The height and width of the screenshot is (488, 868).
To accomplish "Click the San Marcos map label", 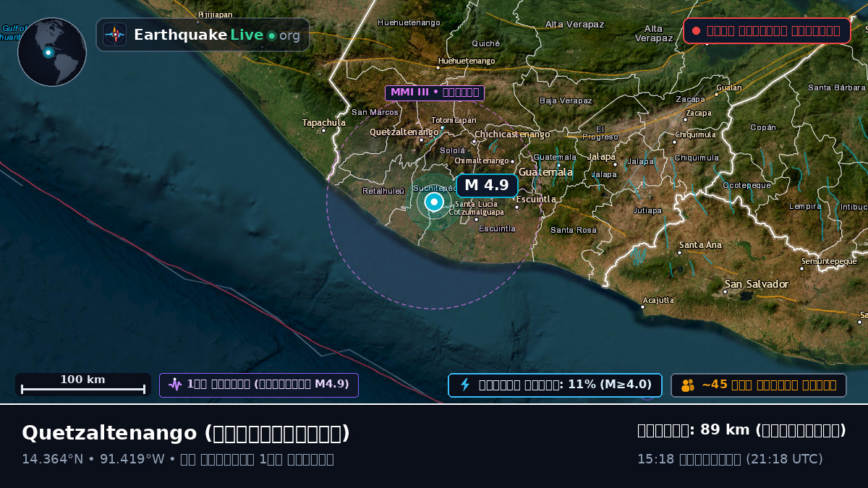I will (x=375, y=112).
